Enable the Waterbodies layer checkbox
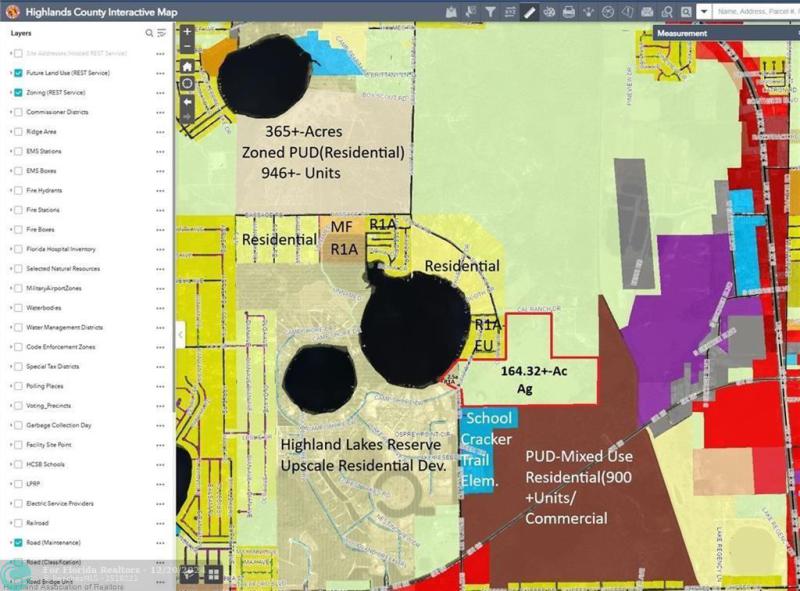 (x=18, y=307)
